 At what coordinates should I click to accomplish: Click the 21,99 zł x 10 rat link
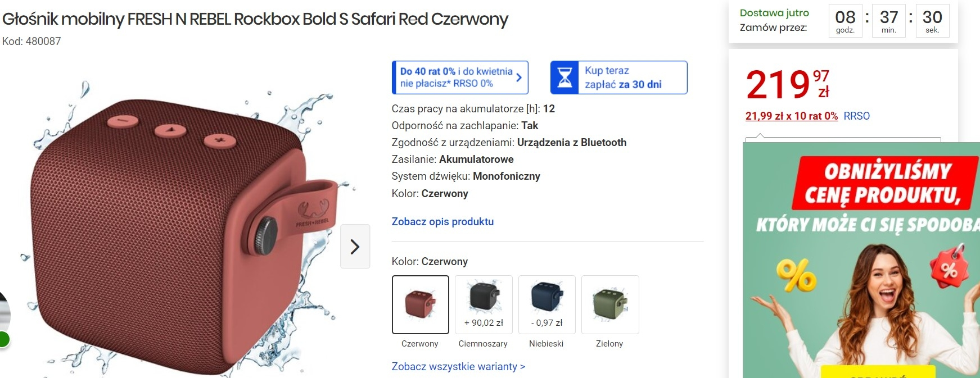(x=791, y=116)
